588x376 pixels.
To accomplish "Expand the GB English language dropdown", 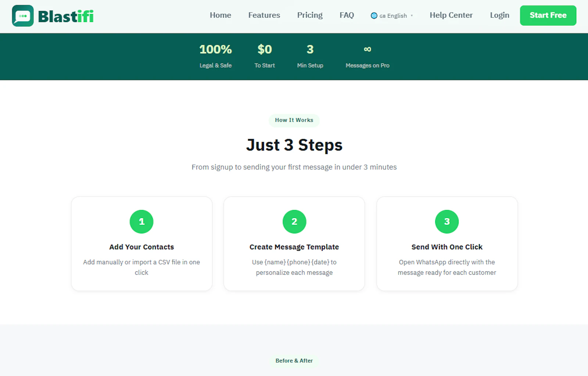I will (x=392, y=15).
